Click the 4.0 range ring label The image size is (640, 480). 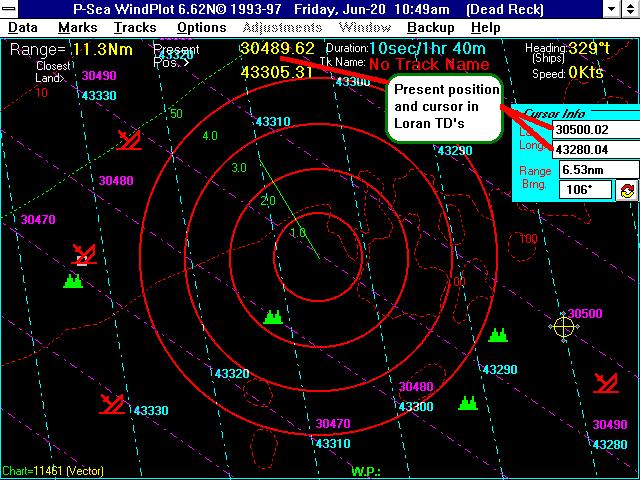pyautogui.click(x=210, y=136)
